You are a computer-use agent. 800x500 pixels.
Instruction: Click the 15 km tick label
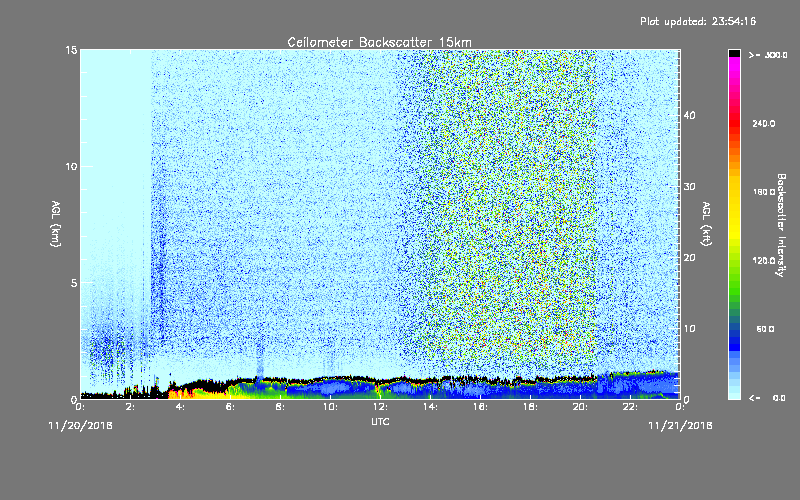(71, 50)
